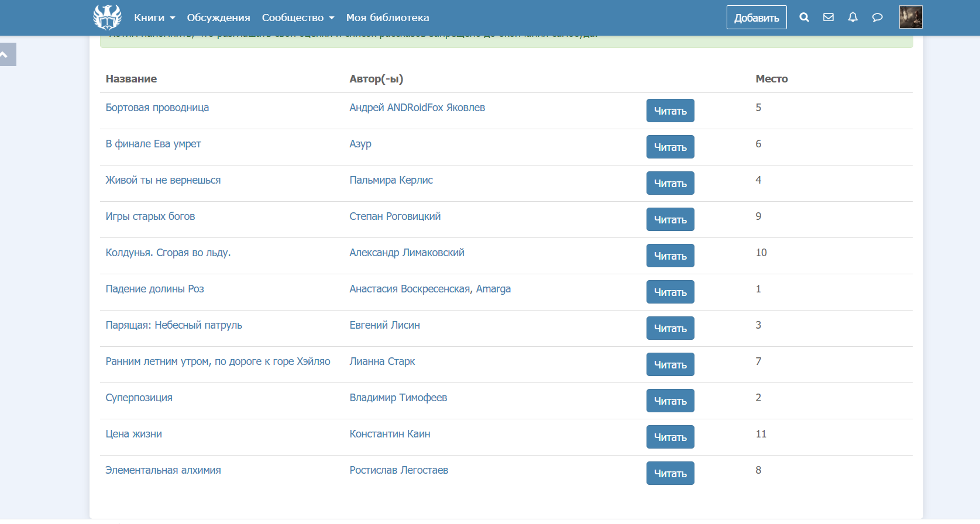Expand the Сообщество dropdown menu

click(298, 18)
